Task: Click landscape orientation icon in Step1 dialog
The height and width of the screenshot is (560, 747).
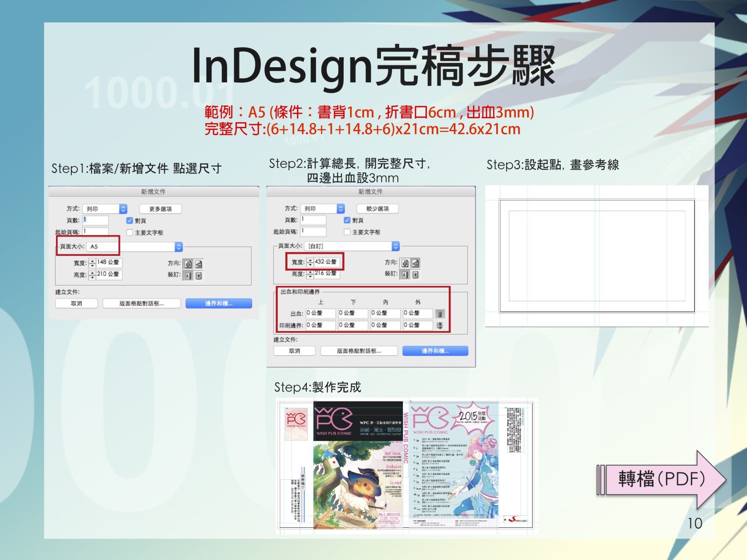Action: [198, 264]
